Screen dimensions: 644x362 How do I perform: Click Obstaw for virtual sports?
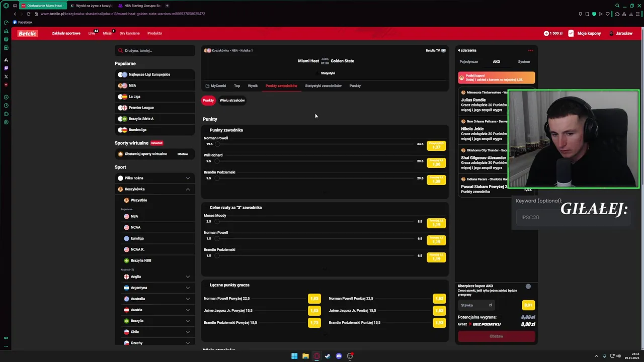point(183,154)
